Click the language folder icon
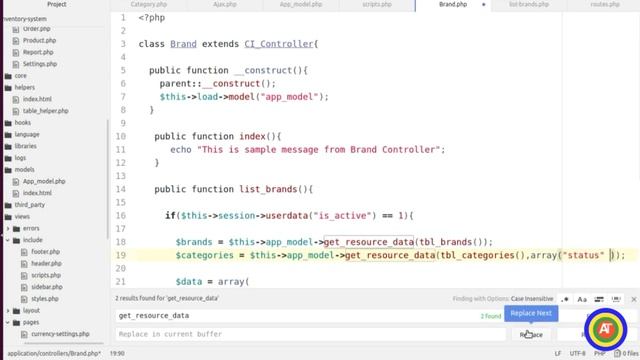Screen dimensions: 640x360 click(x=8, y=135)
